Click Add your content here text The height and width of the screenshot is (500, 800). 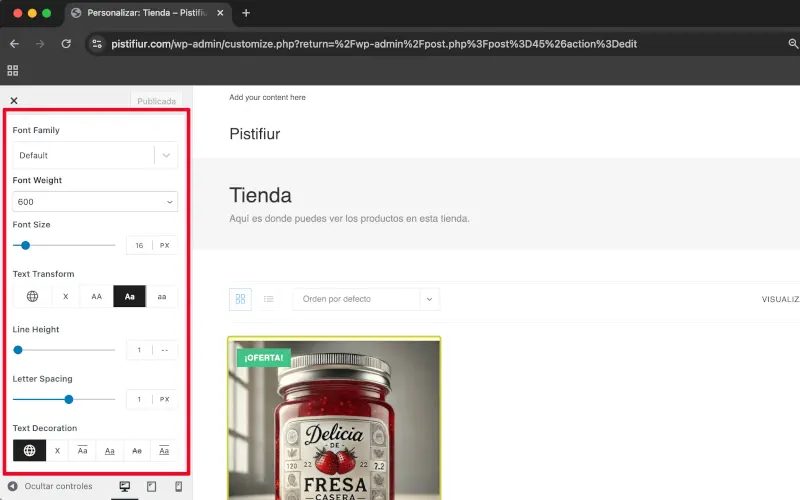(x=267, y=97)
